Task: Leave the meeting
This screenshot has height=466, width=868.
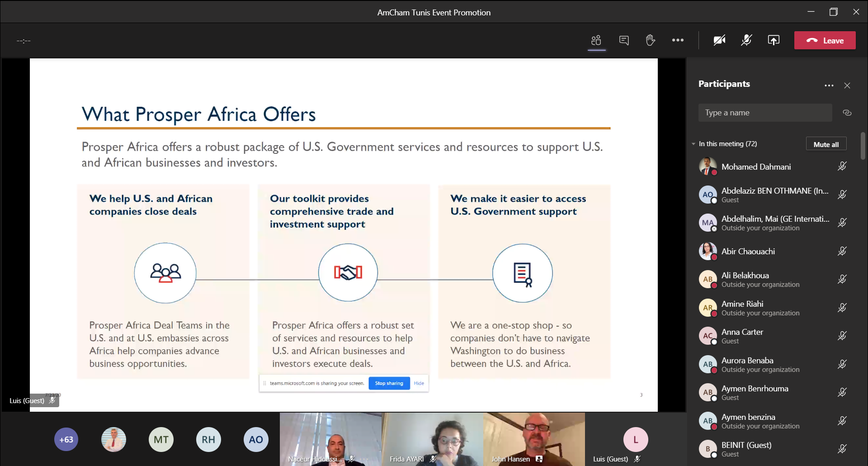Action: (x=825, y=40)
